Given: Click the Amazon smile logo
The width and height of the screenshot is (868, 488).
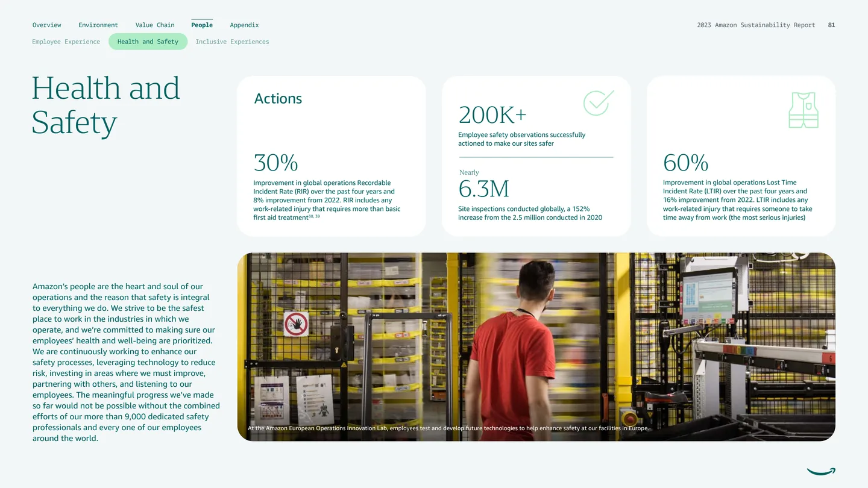Looking at the screenshot, I should click(821, 471).
